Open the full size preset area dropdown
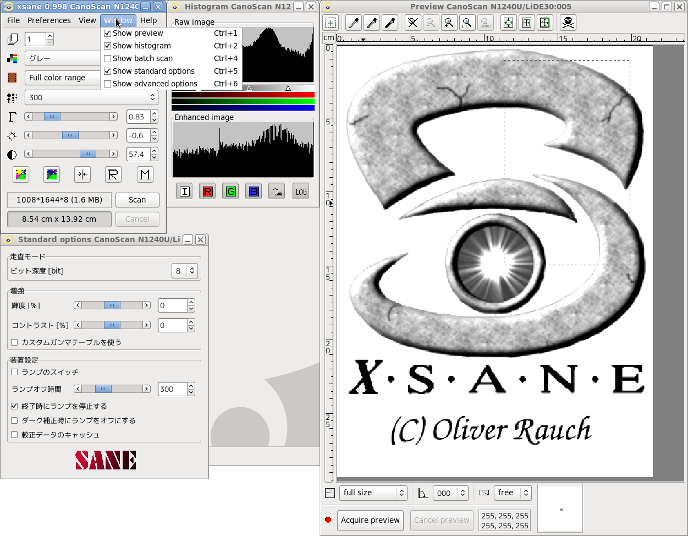 tap(373, 493)
